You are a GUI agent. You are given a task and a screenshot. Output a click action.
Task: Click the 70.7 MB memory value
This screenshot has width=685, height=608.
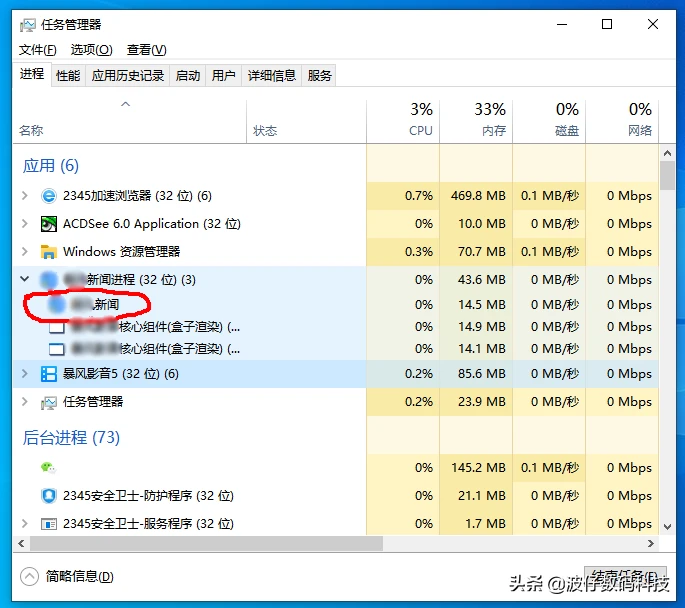click(481, 252)
